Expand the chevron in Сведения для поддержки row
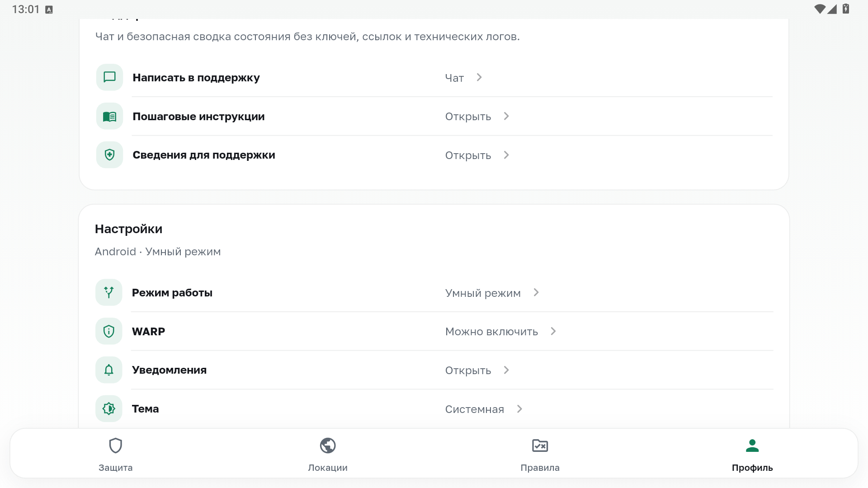 coord(506,155)
